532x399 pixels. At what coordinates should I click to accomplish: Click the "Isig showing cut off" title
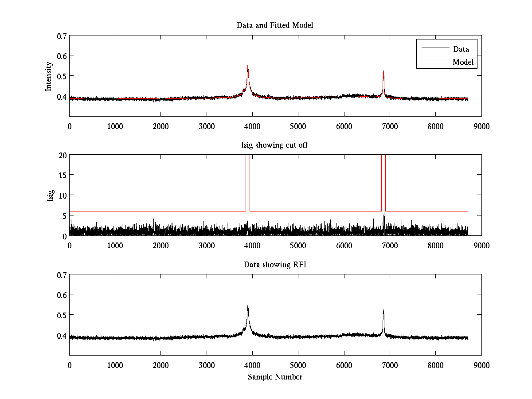pyautogui.click(x=275, y=145)
